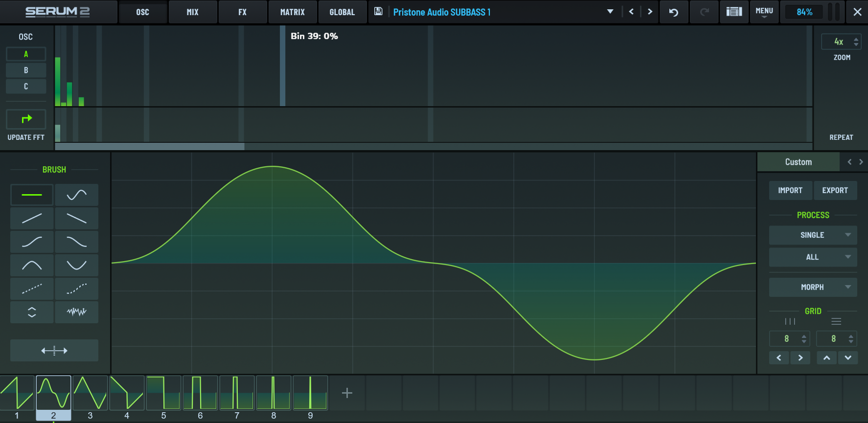Open the preset browser list icon
868x423 pixels.
point(734,12)
